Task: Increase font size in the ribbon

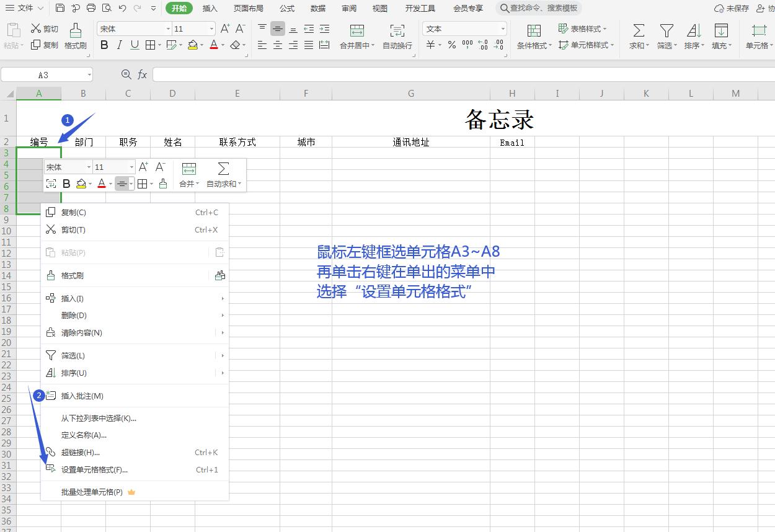Action: (x=226, y=29)
